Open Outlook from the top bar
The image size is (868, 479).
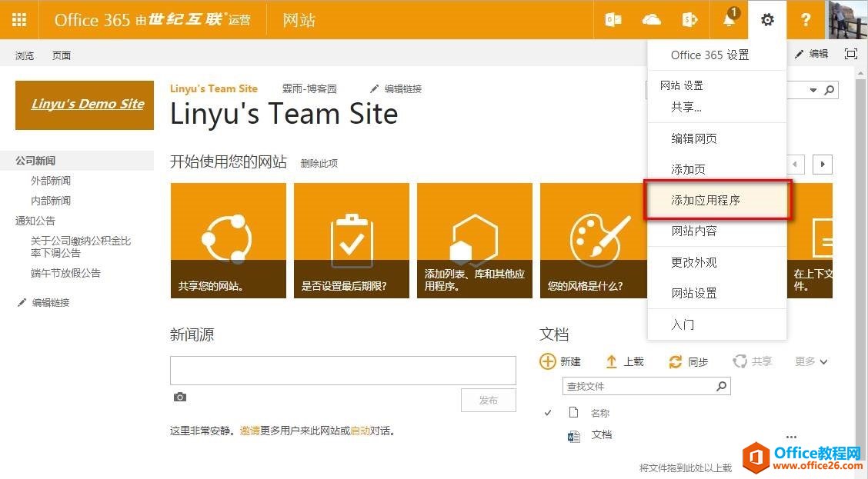point(613,20)
